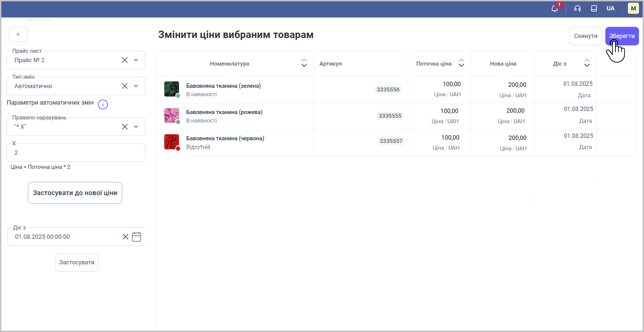This screenshot has width=644, height=332.
Task: Expand the Тип змін dropdown
Action: pyautogui.click(x=136, y=86)
